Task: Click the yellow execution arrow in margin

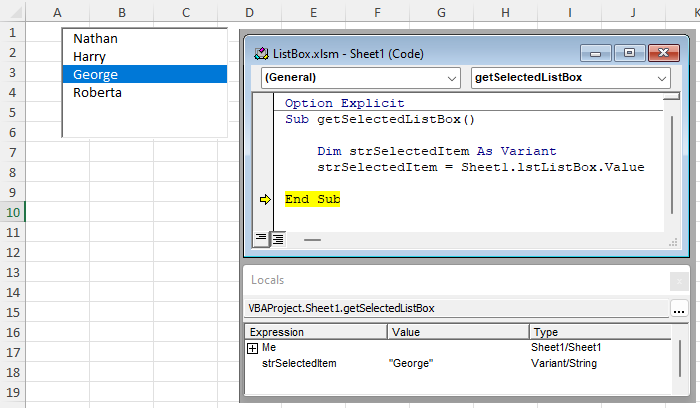Action: pos(265,200)
